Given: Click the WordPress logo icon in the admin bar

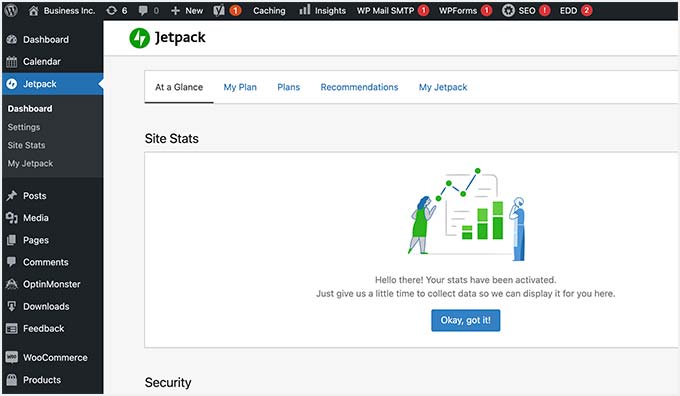Looking at the screenshot, I should (x=11, y=10).
